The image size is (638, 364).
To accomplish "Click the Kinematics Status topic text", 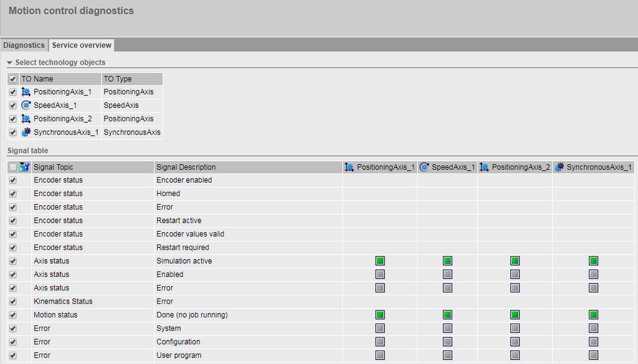I will click(63, 301).
